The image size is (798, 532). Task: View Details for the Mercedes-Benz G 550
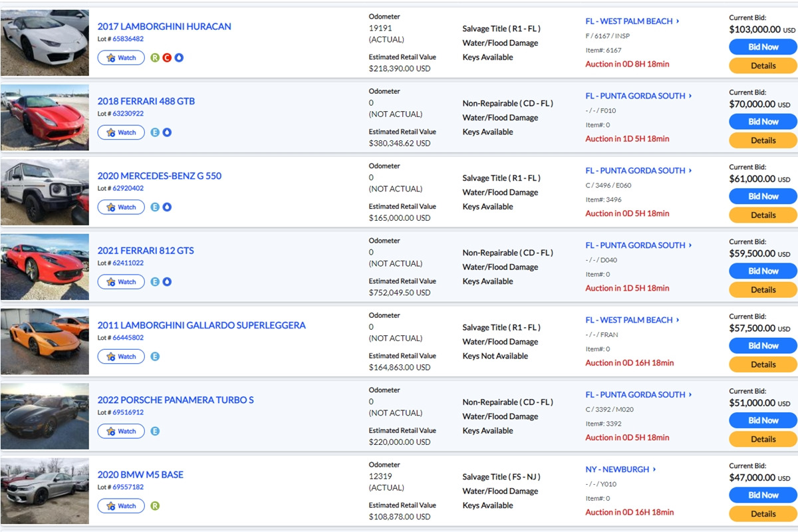[763, 215]
